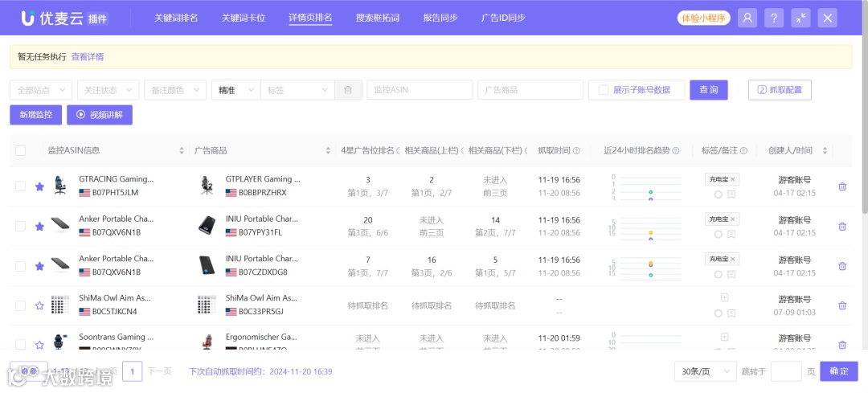Delete the Soontrans Gaming row via trash icon
Screen dimensions: 868x393
(x=842, y=344)
